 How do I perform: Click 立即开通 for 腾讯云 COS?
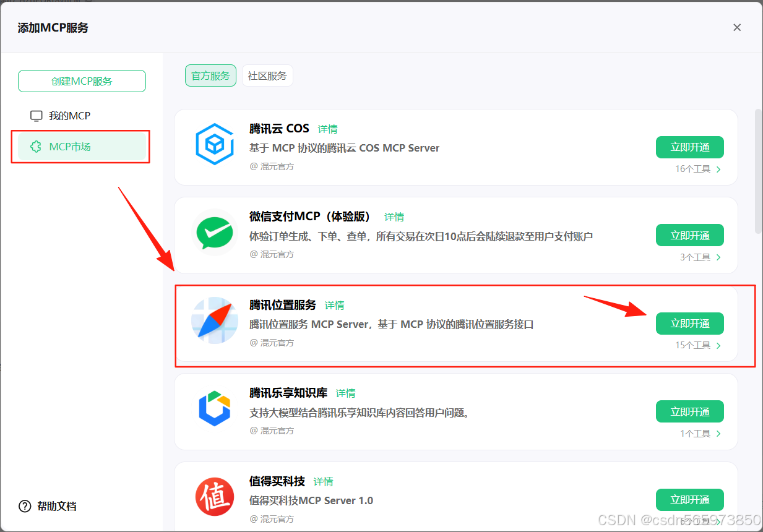pos(690,147)
